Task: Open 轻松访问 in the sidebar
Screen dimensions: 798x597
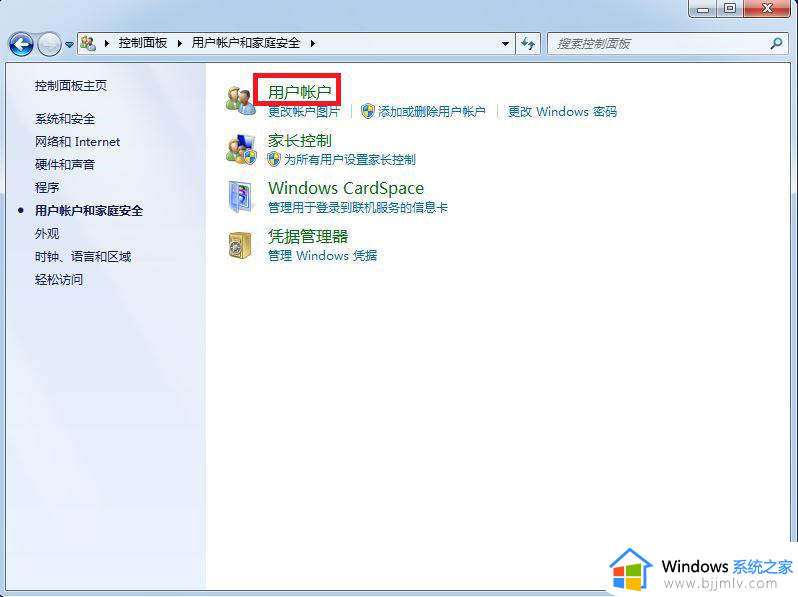Action: point(59,279)
